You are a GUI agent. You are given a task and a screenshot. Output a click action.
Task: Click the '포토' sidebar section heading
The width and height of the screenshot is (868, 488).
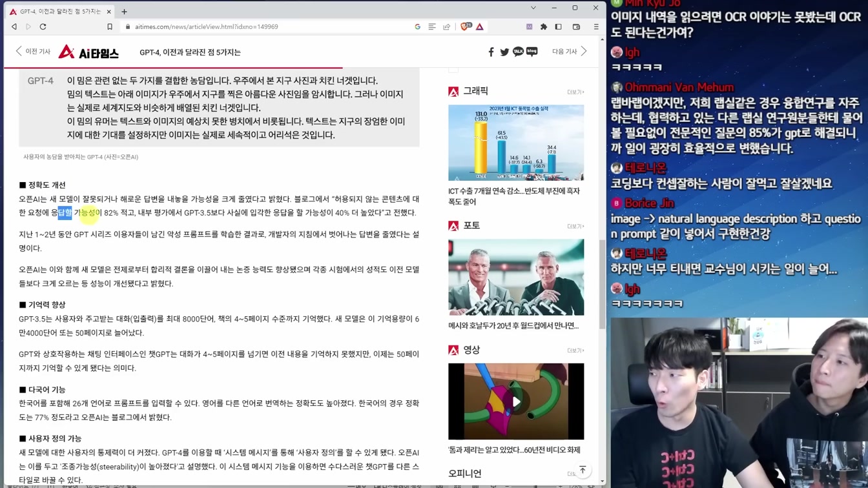tap(471, 226)
